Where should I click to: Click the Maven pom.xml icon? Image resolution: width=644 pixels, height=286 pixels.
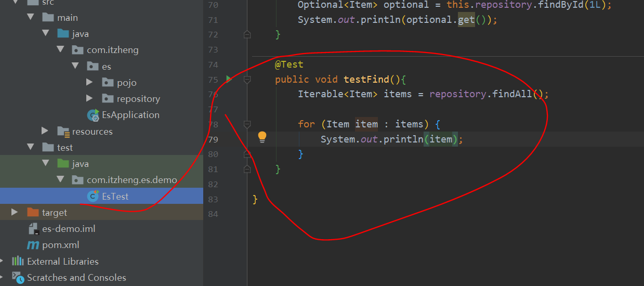pyautogui.click(x=33, y=245)
